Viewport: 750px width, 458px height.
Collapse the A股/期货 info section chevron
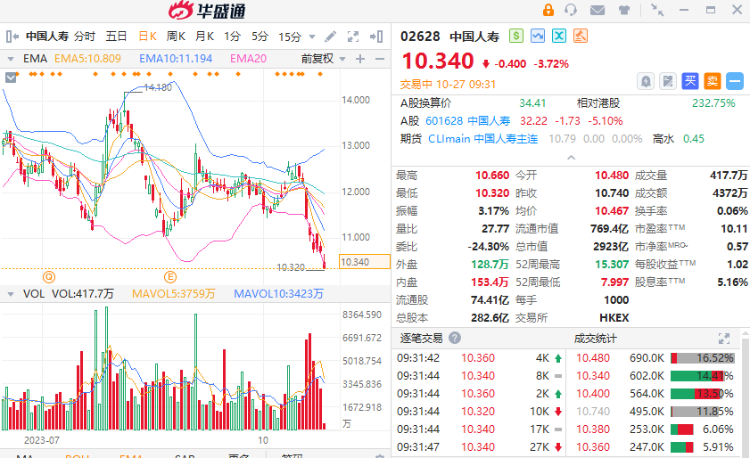(x=571, y=157)
